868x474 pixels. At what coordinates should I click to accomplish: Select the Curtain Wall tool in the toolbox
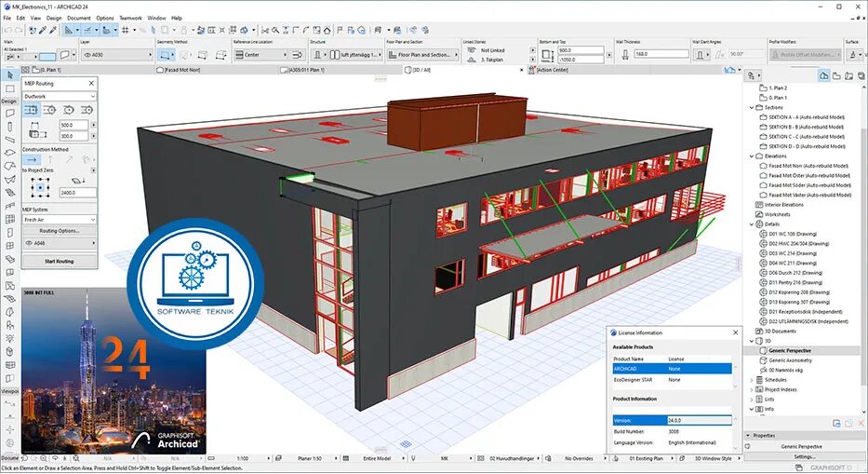(10, 220)
